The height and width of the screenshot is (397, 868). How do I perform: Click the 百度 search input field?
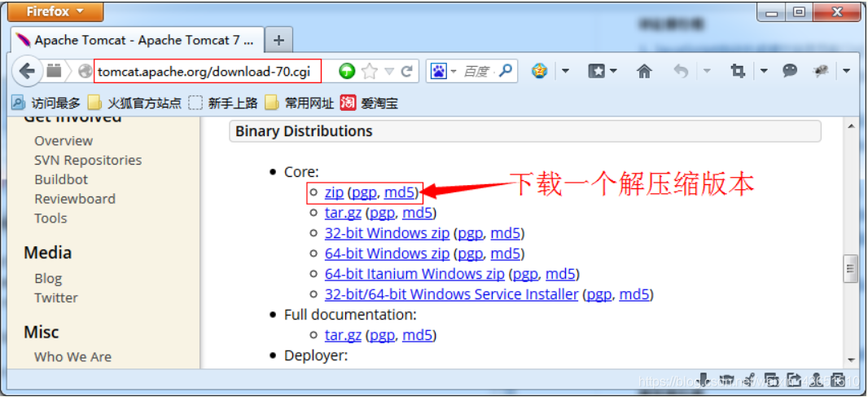478,71
